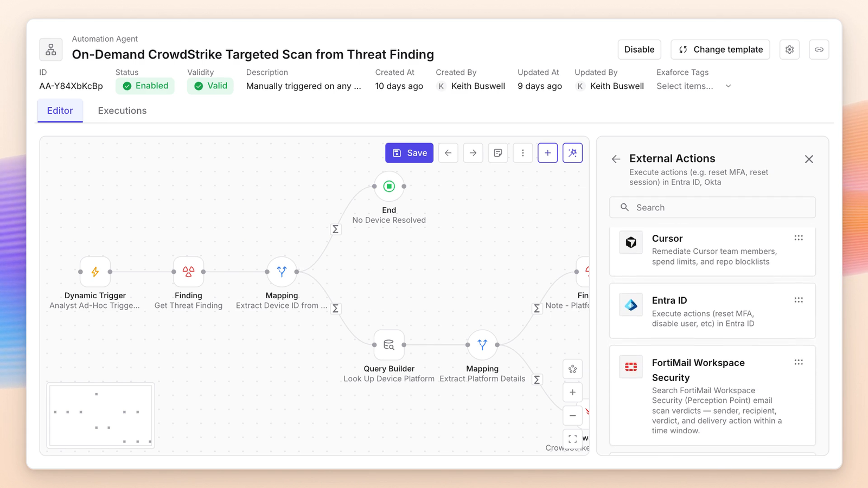The image size is (868, 488).
Task: Click Created By Keith Buswell
Action: [470, 86]
